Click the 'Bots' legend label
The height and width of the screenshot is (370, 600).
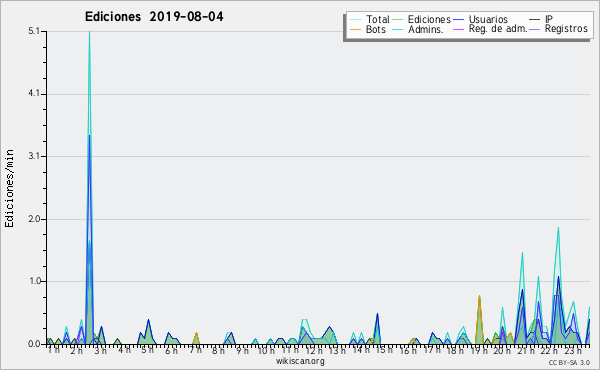tap(375, 29)
